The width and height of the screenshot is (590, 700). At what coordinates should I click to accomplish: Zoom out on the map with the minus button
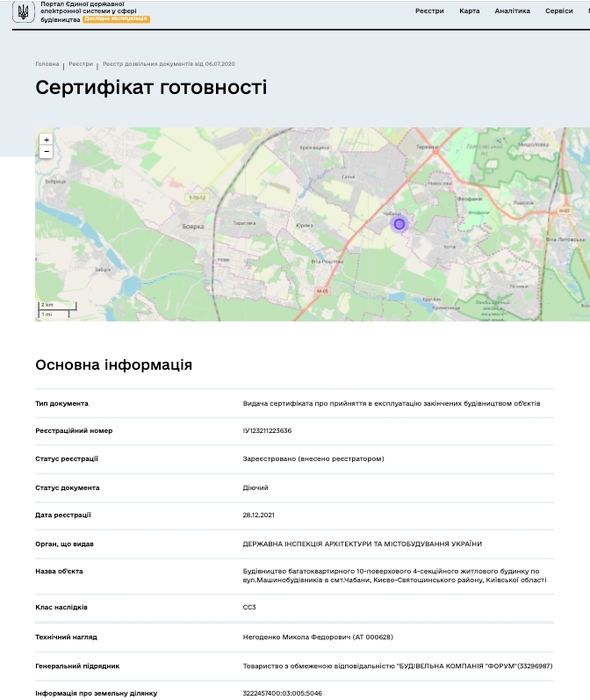(x=46, y=152)
